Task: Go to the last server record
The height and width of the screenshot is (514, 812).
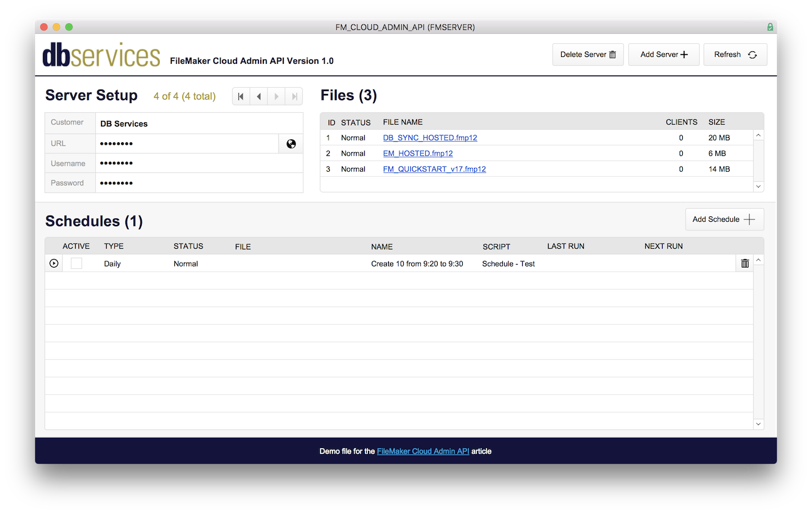Action: [294, 97]
